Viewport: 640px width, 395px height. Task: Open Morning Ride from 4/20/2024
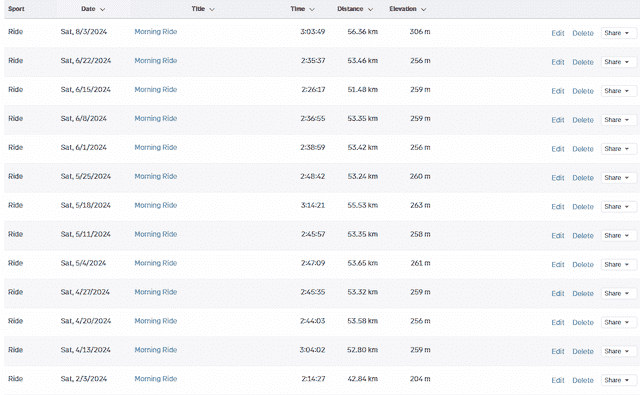pos(156,321)
